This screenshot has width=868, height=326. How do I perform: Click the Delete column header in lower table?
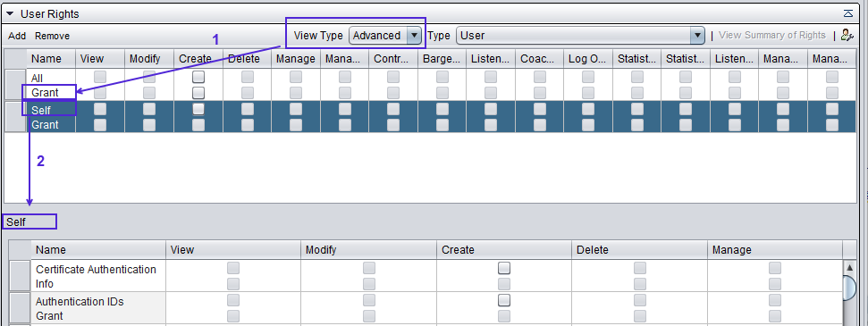[x=639, y=250]
